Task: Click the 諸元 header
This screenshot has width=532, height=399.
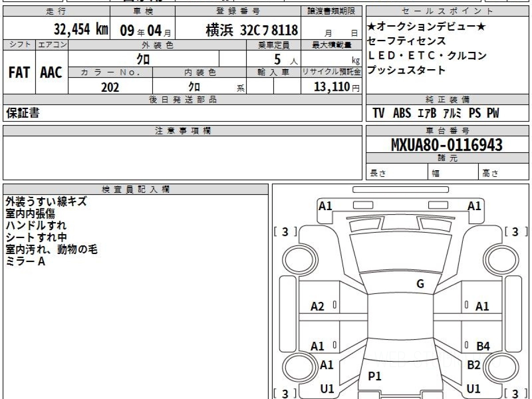Action: coord(447,158)
